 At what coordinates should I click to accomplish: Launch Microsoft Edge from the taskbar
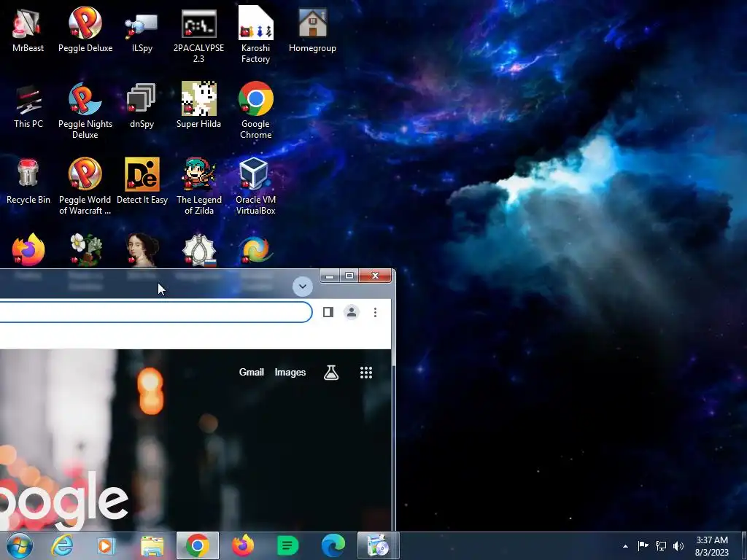[x=333, y=545]
